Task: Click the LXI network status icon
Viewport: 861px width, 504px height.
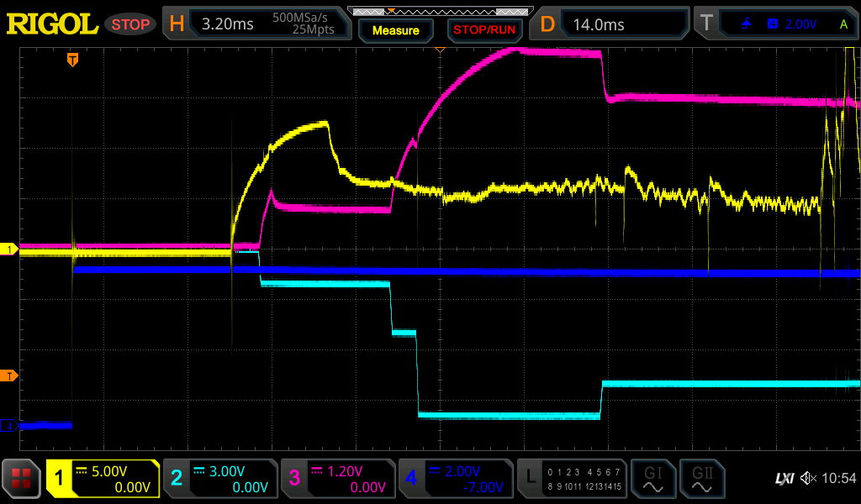Action: coord(784,479)
